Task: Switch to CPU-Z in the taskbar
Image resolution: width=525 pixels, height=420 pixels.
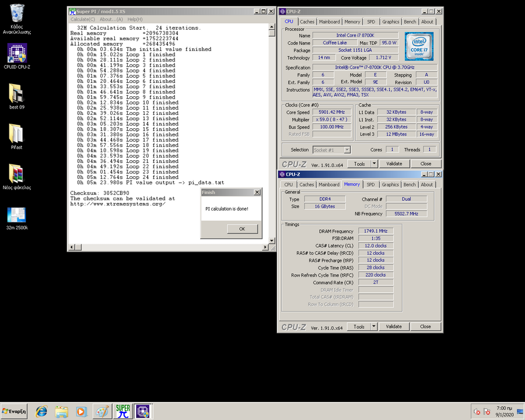Action: [x=143, y=411]
